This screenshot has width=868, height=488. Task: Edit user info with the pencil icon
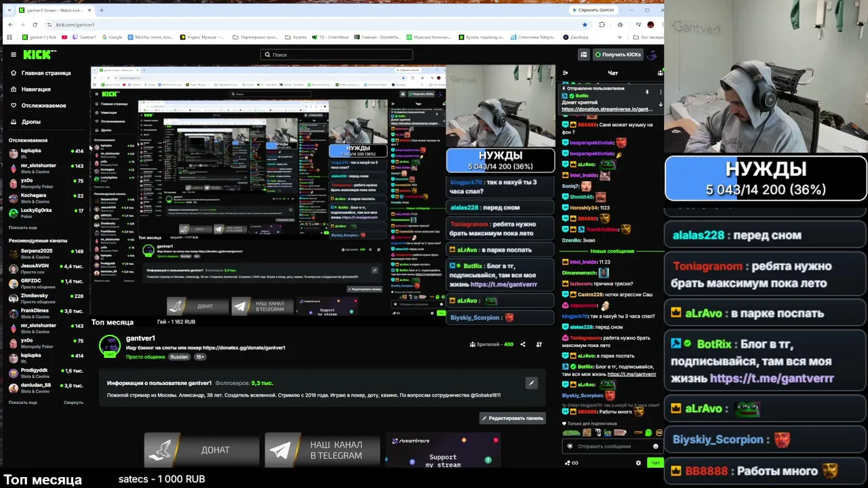pyautogui.click(x=532, y=383)
